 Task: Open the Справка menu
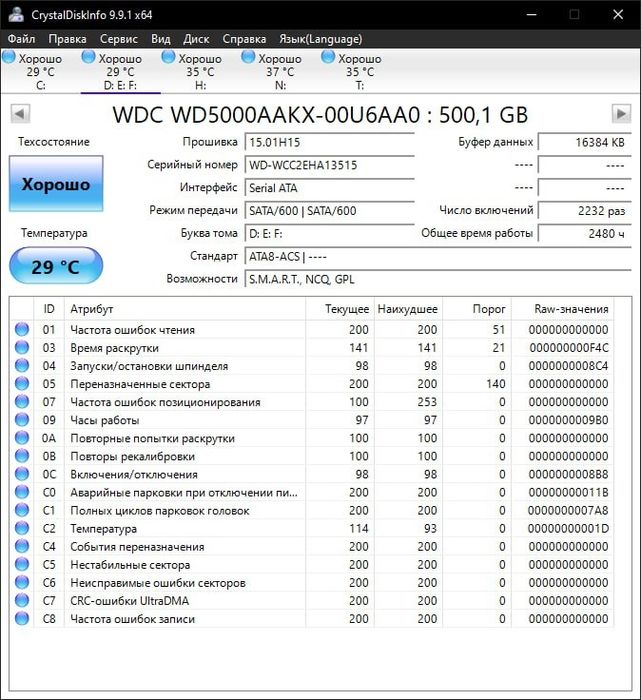click(244, 39)
